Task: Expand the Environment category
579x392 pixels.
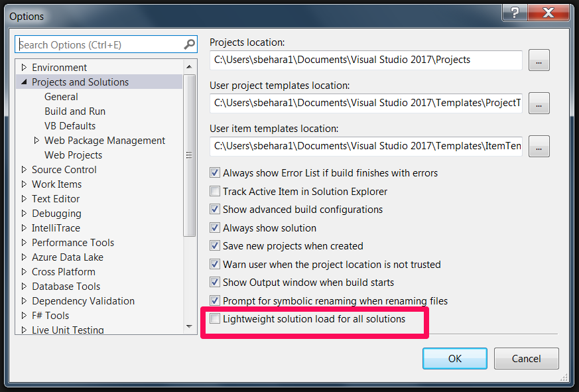Action: pyautogui.click(x=25, y=67)
